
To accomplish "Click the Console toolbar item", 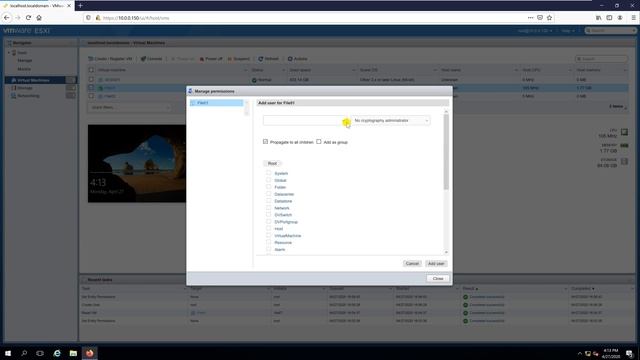I will tap(151, 59).
